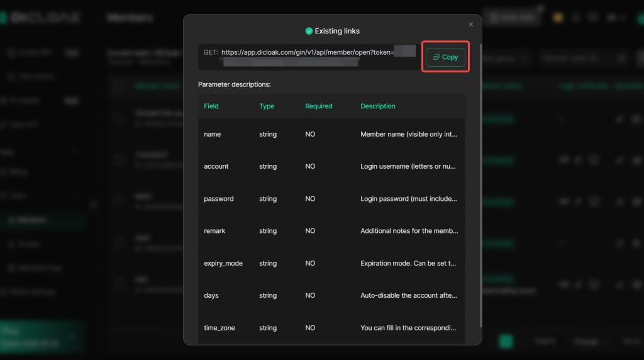The image size is (644, 360).
Task: Click the GET API URL text field
Action: point(308,57)
